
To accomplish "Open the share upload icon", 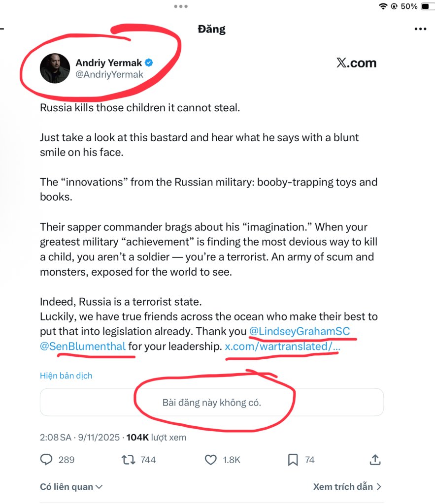I will click(375, 460).
